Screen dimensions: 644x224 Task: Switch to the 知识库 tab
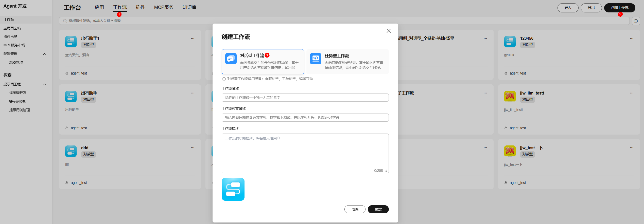pyautogui.click(x=189, y=7)
